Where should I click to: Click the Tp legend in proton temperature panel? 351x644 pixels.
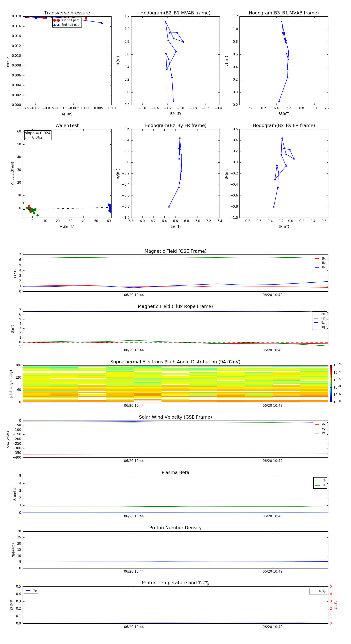tap(31, 591)
